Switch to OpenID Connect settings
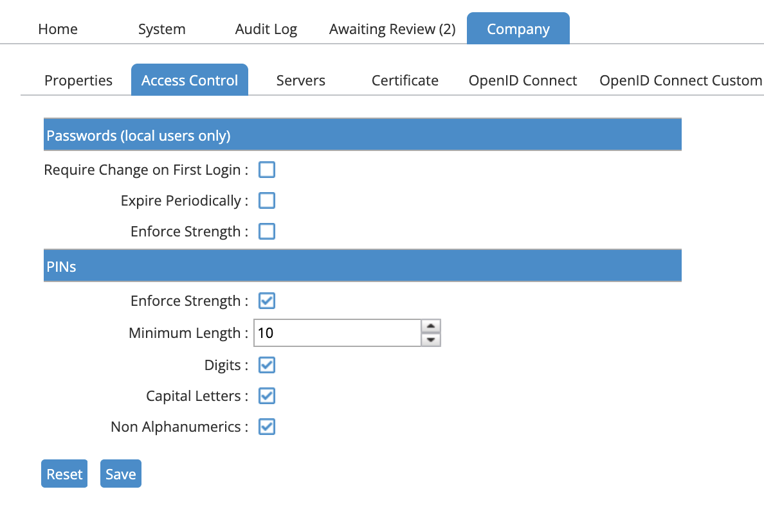Viewport: 764px width, 532px height. (x=522, y=80)
